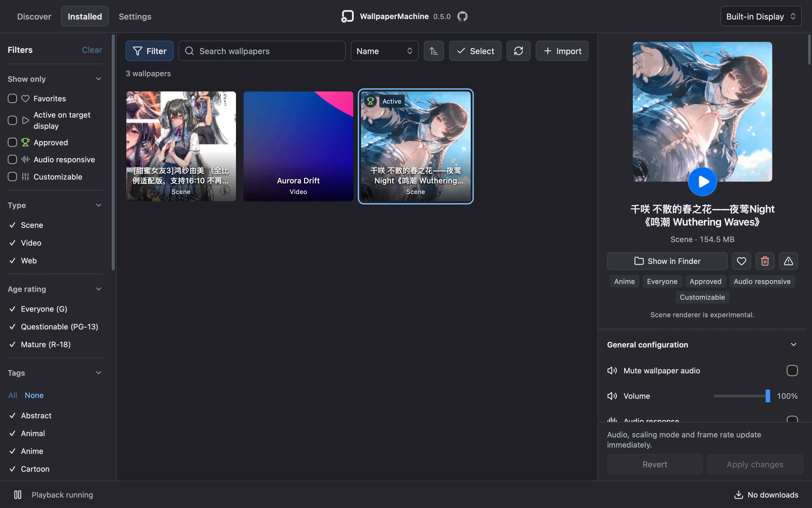
Task: Click the Import button
Action: (x=562, y=51)
